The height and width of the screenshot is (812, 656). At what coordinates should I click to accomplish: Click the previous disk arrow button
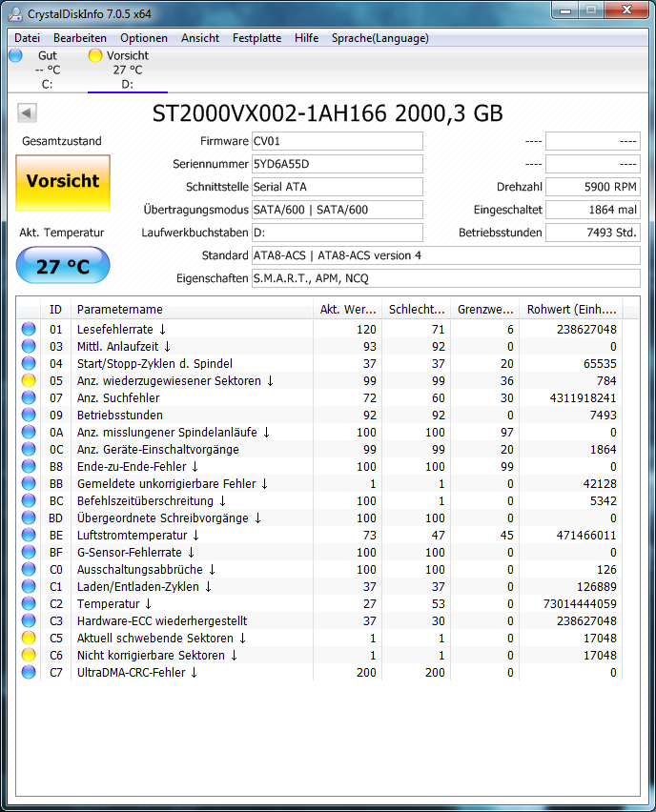coord(27,112)
